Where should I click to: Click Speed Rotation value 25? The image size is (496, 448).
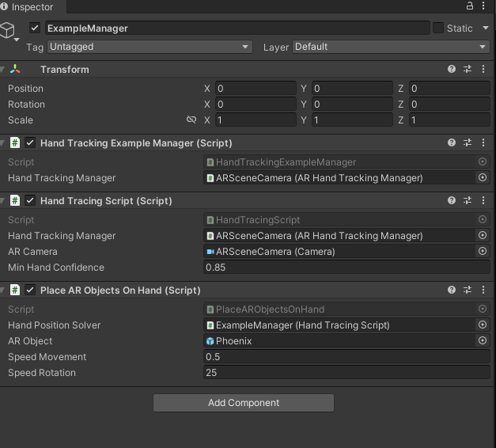coord(346,372)
